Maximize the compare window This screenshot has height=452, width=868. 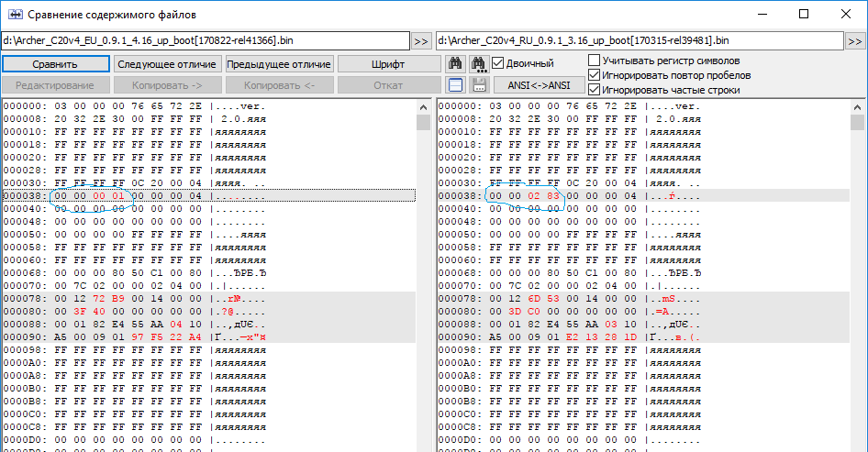coord(804,14)
